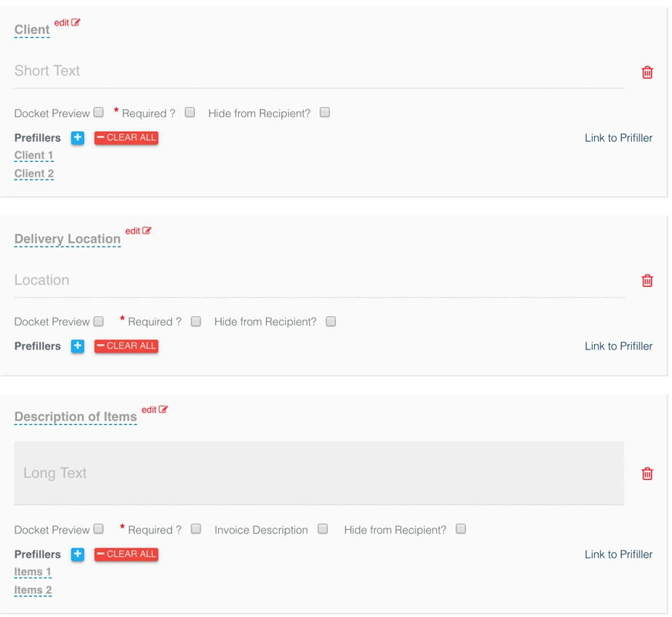Select the Items 2 prefiller

click(x=33, y=591)
